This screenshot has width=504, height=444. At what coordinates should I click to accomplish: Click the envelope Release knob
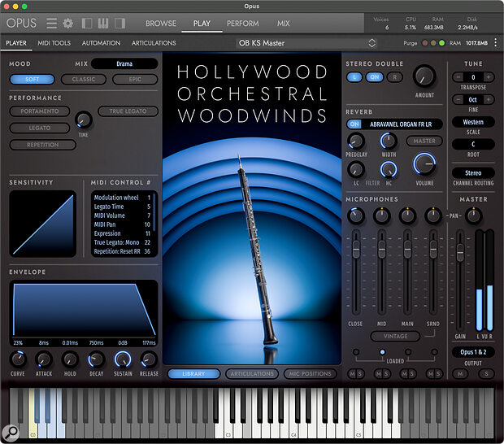pyautogui.click(x=149, y=359)
